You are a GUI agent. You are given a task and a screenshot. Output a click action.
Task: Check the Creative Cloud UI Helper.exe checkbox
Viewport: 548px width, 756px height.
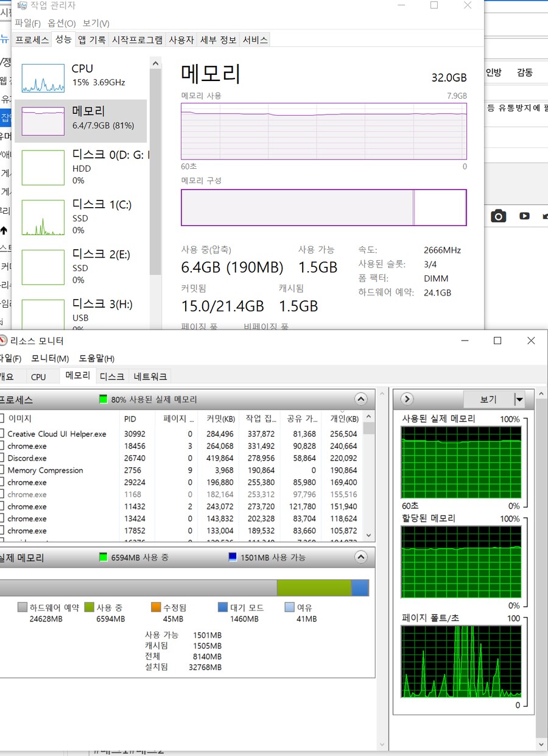(2, 434)
